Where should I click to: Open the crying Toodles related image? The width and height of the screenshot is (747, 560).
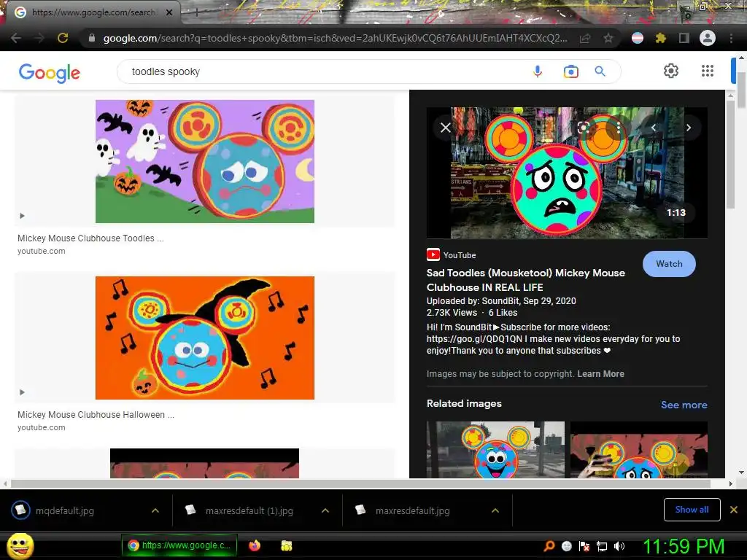[x=639, y=449]
